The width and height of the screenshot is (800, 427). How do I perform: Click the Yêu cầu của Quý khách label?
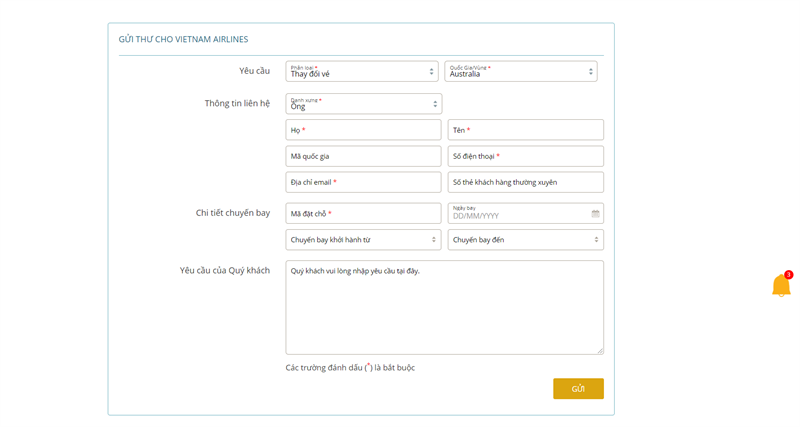tap(224, 270)
